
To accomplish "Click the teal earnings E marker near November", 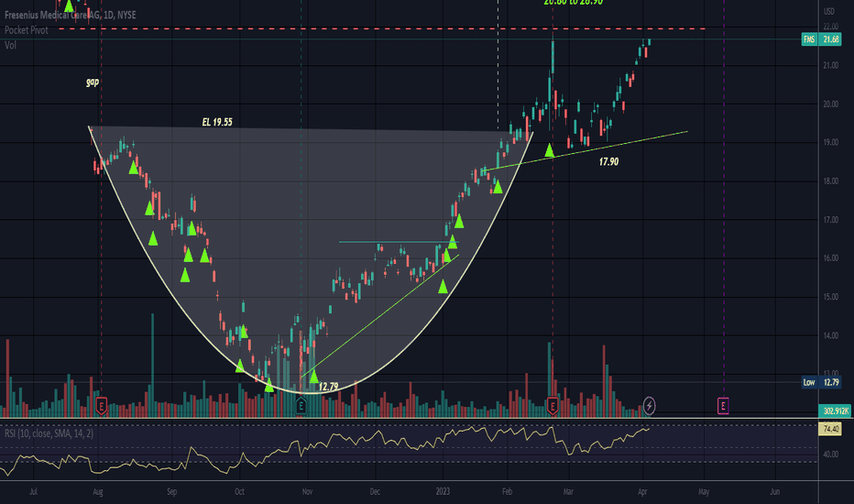I will click(x=301, y=406).
